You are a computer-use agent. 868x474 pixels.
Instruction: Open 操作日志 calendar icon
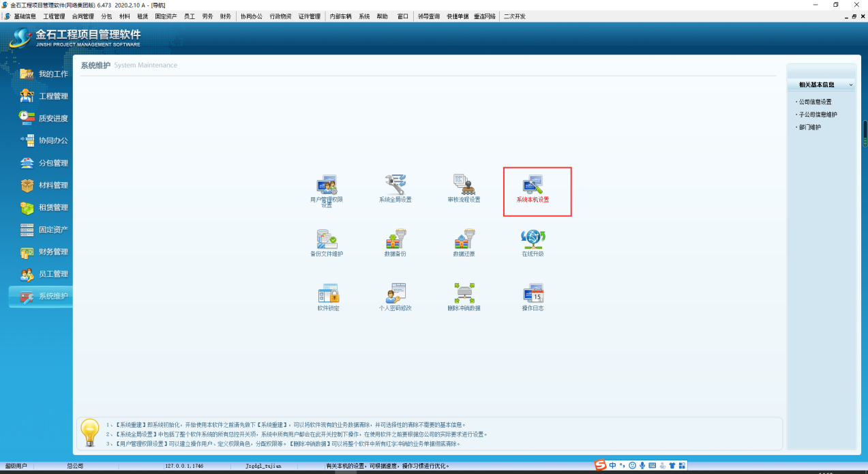tap(533, 294)
